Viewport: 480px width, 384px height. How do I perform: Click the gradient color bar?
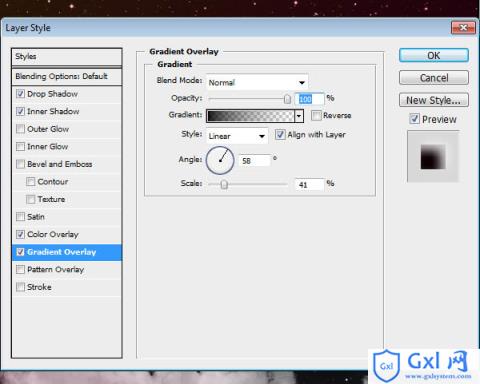250,116
